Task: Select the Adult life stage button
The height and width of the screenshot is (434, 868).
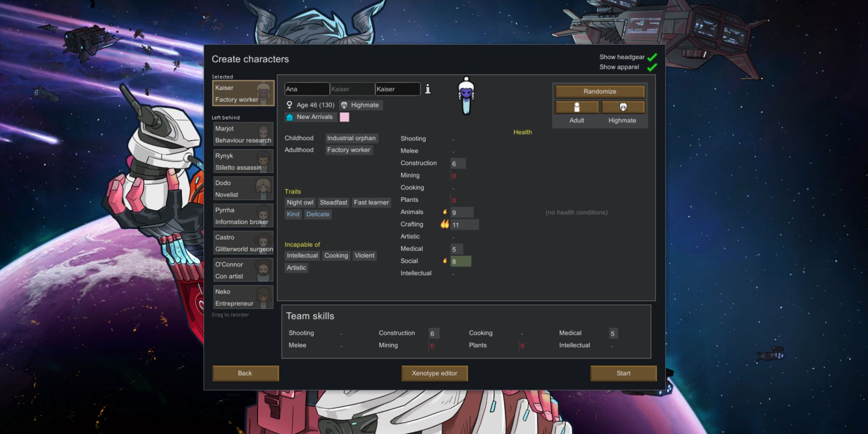Action: 577,107
